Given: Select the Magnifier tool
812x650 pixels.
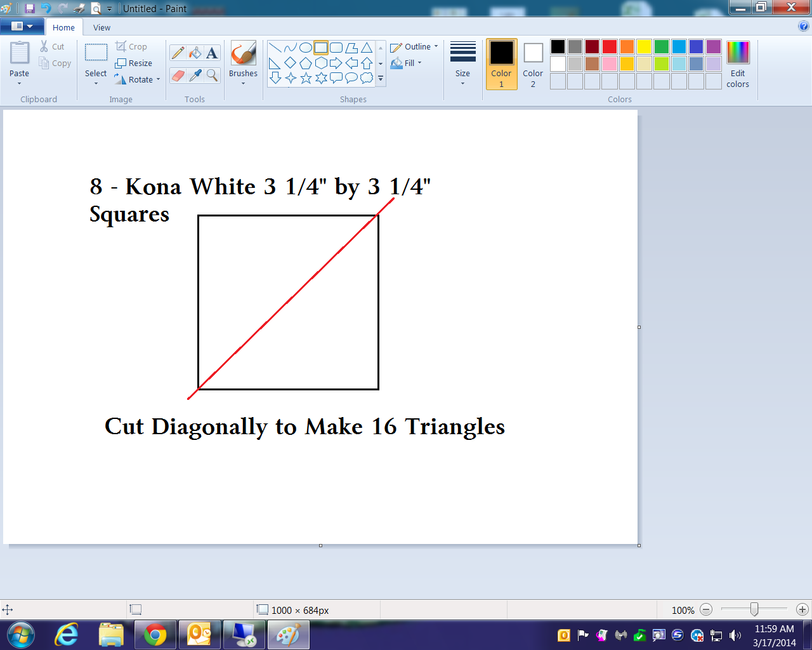Looking at the screenshot, I should 213,75.
